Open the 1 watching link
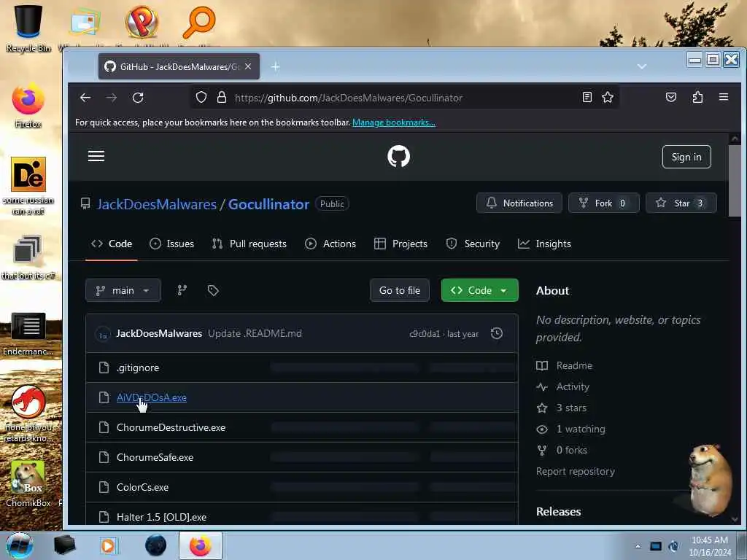Viewport: 747px width, 560px height. tap(570, 429)
